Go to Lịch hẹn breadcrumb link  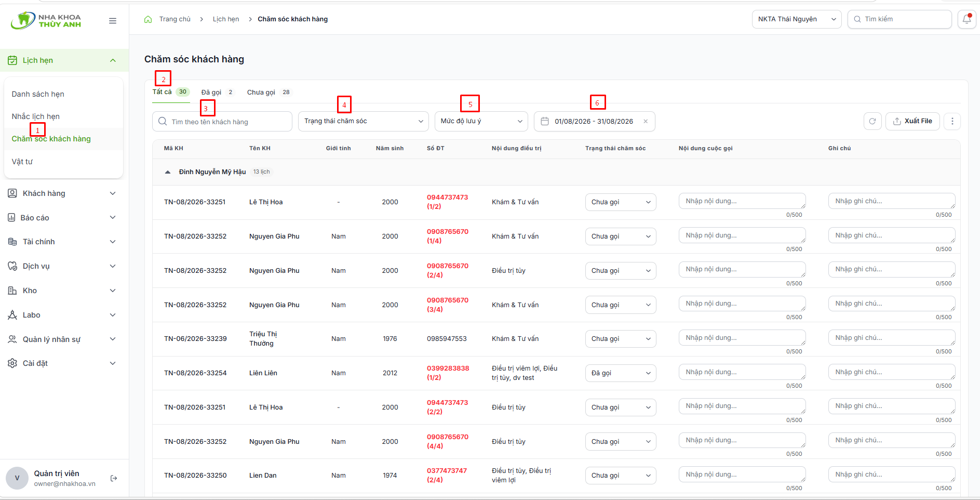(x=226, y=19)
